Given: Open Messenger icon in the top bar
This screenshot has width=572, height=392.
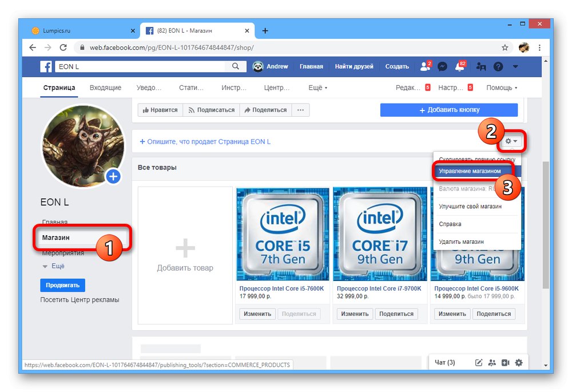Looking at the screenshot, I should pyautogui.click(x=443, y=66).
